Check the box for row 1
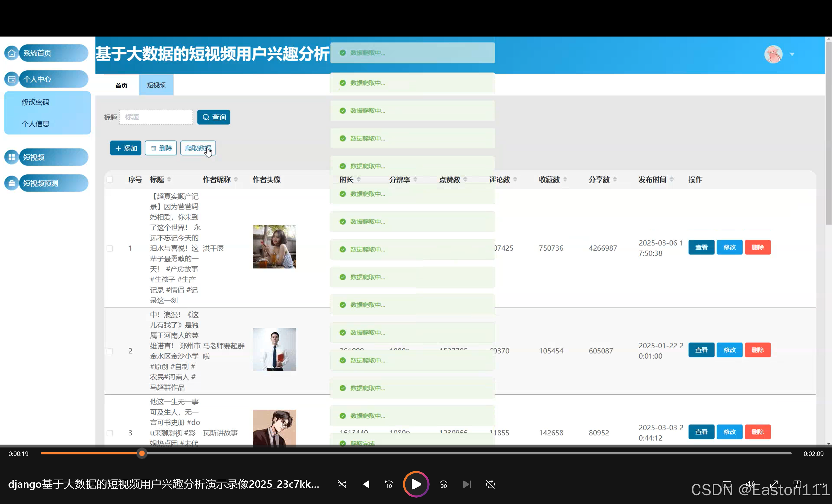The width and height of the screenshot is (832, 504). click(x=110, y=248)
